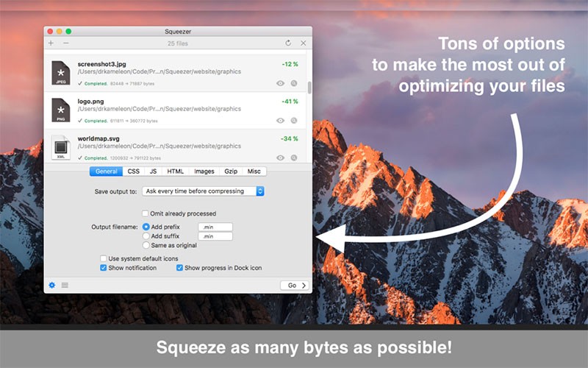This screenshot has height=368, width=588.
Task: Select the JPEG file icon of screenshot3.jpg
Action: tap(61, 73)
